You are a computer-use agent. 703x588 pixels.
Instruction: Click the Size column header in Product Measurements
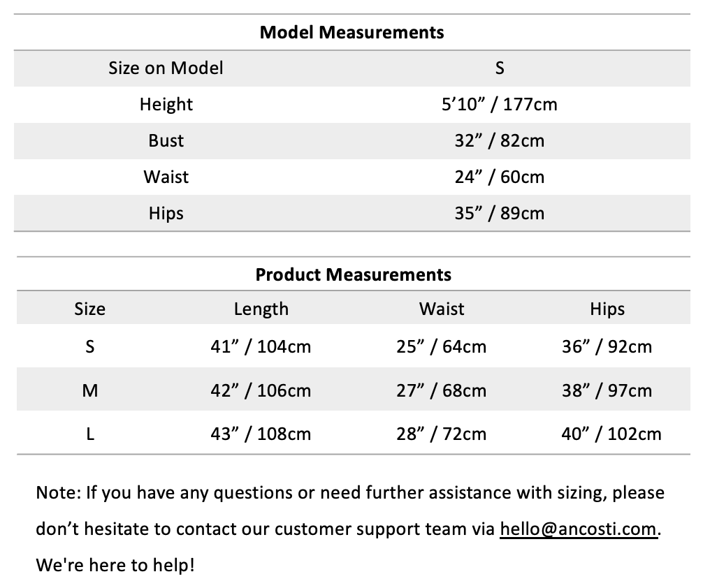[x=89, y=309]
